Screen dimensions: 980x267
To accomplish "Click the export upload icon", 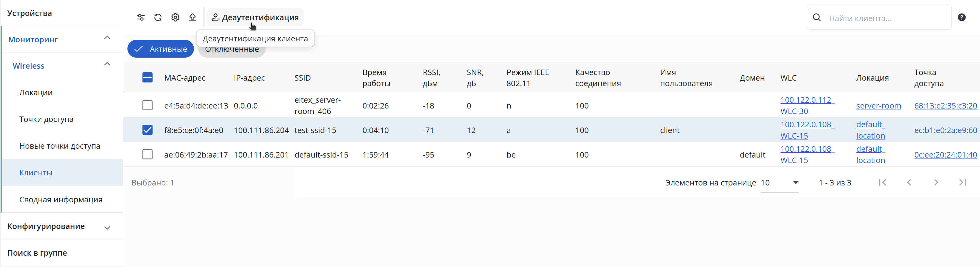I will click(192, 17).
